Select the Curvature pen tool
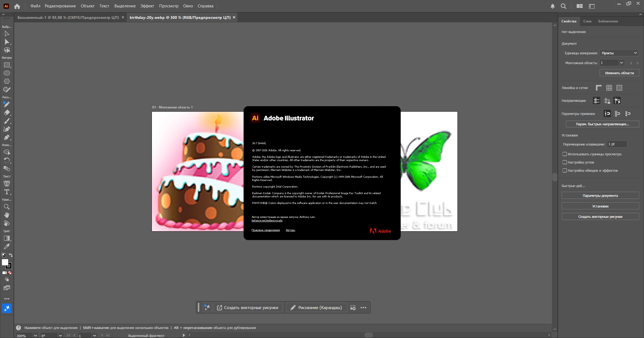 tap(7, 129)
